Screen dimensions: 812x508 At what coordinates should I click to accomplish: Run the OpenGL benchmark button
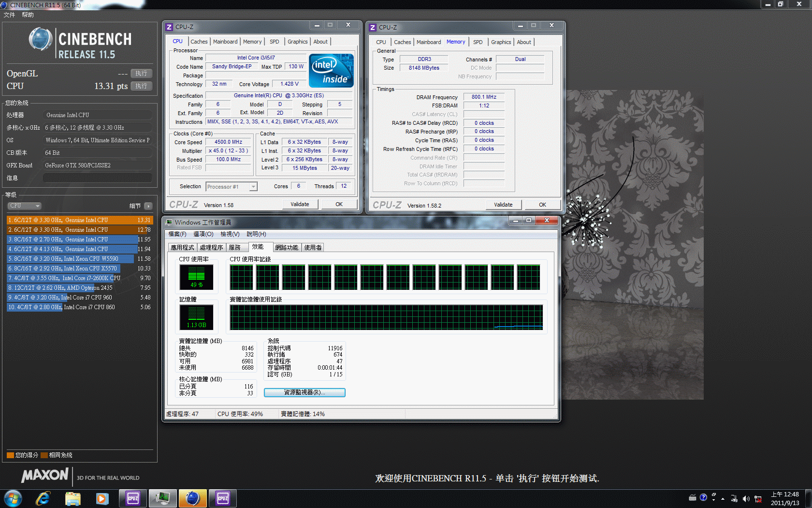[141, 74]
